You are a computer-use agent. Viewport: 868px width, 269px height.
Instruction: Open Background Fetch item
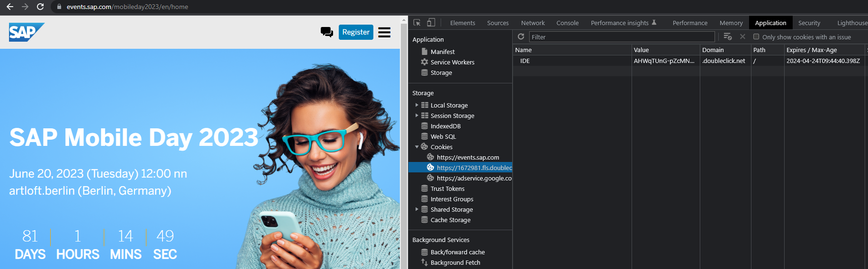(x=455, y=262)
